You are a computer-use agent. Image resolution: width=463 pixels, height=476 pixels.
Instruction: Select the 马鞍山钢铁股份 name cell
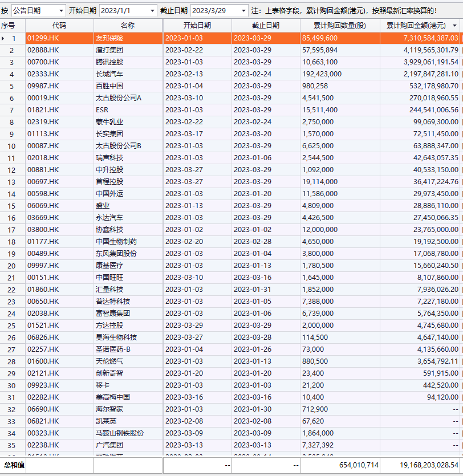point(128,433)
